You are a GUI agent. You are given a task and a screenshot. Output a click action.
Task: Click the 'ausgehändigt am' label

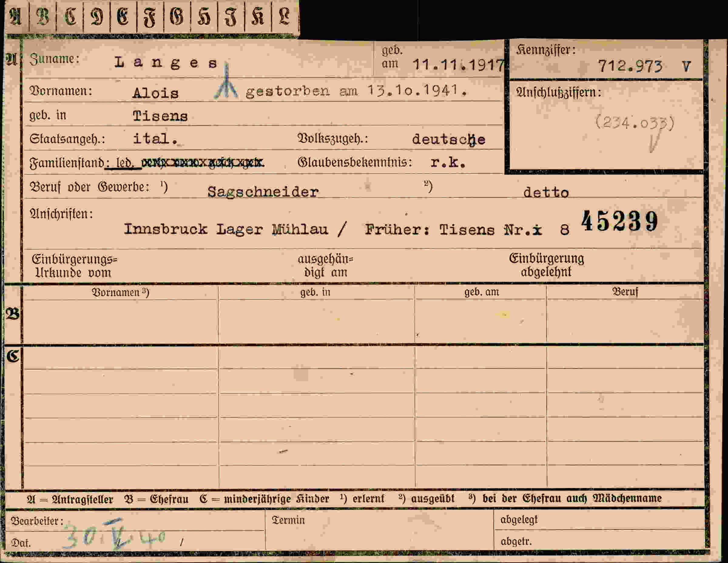326,266
